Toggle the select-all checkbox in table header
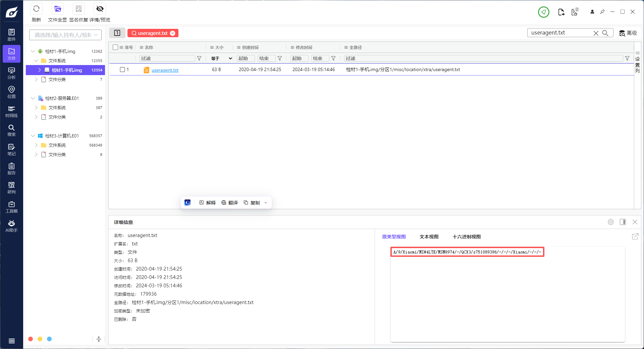Viewport: 644px width, 349px height. 115,47
